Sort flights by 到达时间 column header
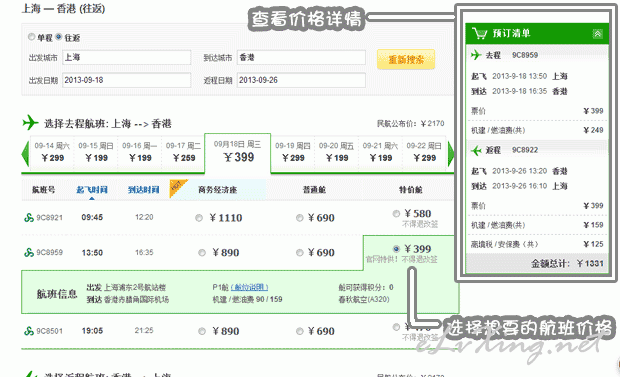 pos(144,190)
